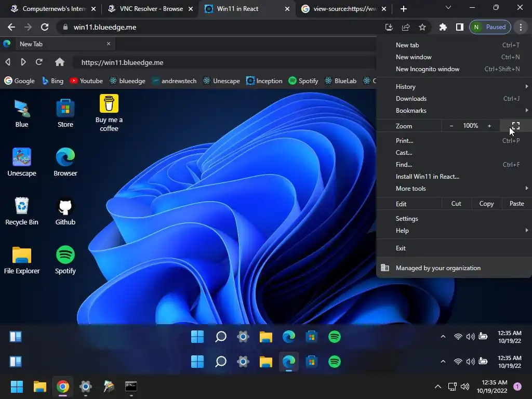Open the Bing bookmark link

tap(52, 81)
